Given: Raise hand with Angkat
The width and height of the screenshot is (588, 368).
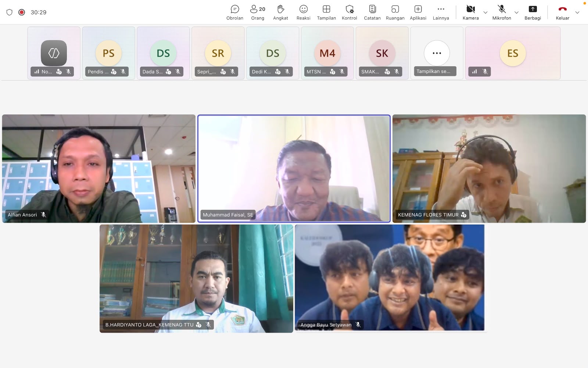Looking at the screenshot, I should (x=280, y=13).
